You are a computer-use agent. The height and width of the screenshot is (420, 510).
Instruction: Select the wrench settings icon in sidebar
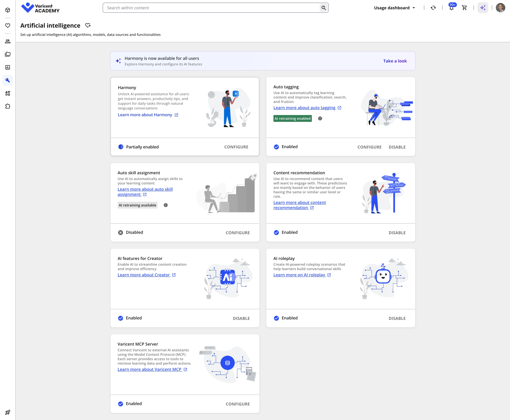tap(8, 80)
